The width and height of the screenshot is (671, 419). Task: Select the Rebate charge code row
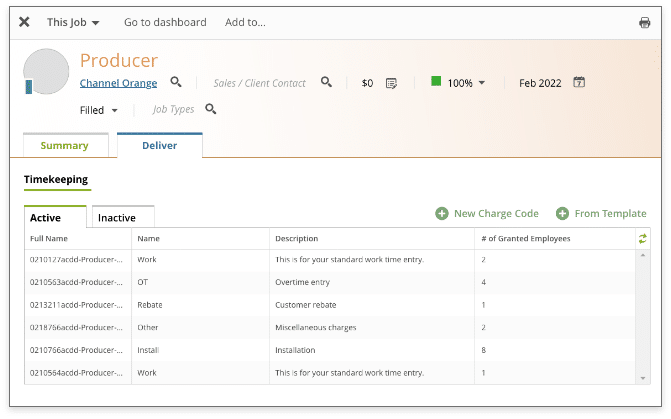tap(330, 305)
